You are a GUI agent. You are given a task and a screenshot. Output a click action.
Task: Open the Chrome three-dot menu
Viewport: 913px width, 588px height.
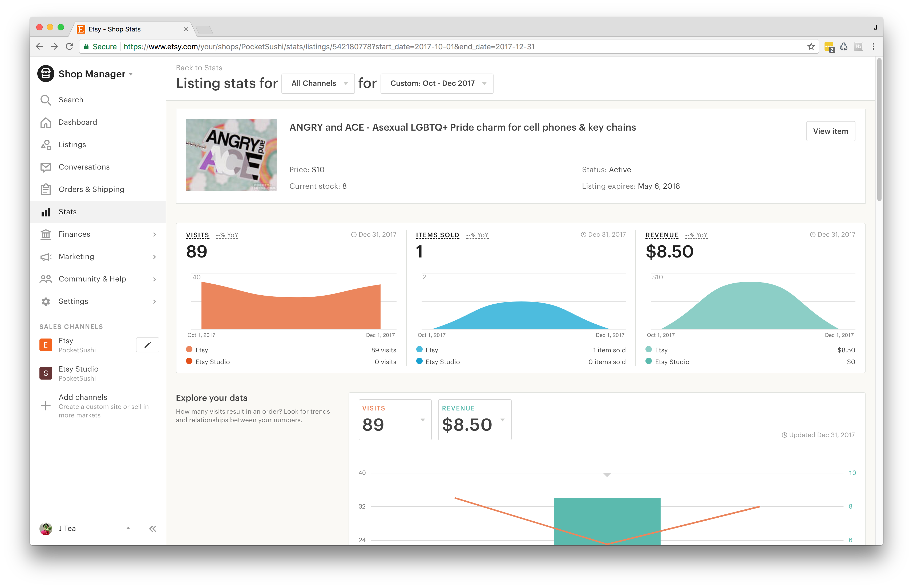[x=873, y=47]
